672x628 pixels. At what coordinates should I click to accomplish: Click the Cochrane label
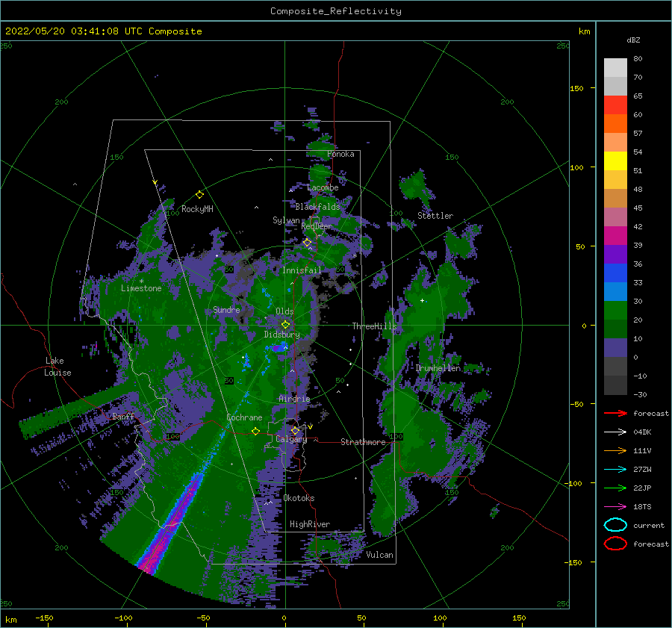[244, 417]
